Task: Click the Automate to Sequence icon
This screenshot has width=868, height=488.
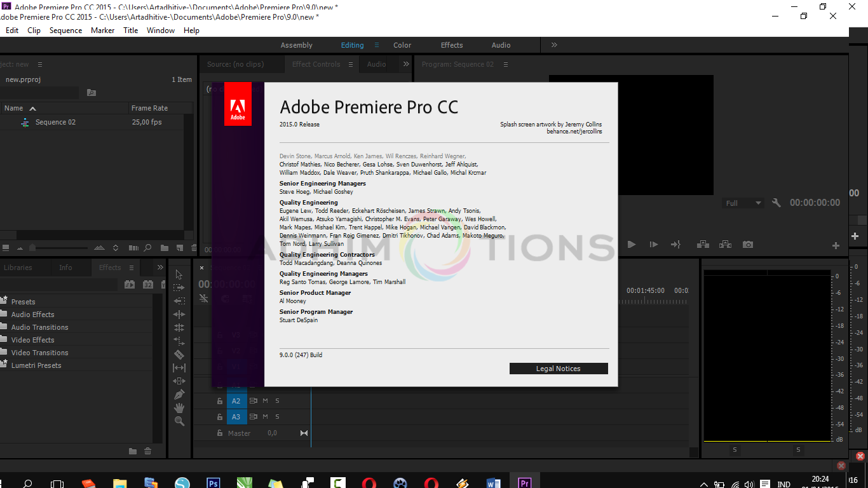Action: point(133,248)
